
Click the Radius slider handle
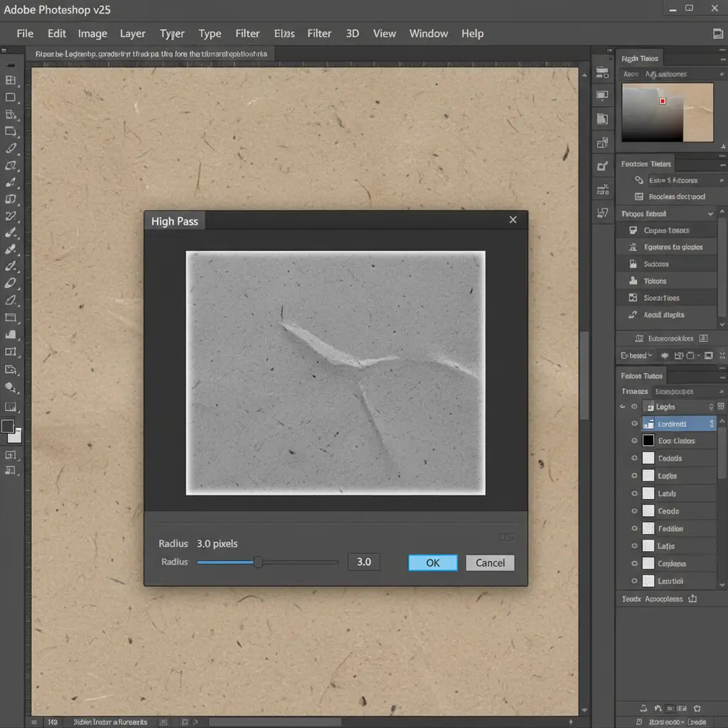click(259, 562)
